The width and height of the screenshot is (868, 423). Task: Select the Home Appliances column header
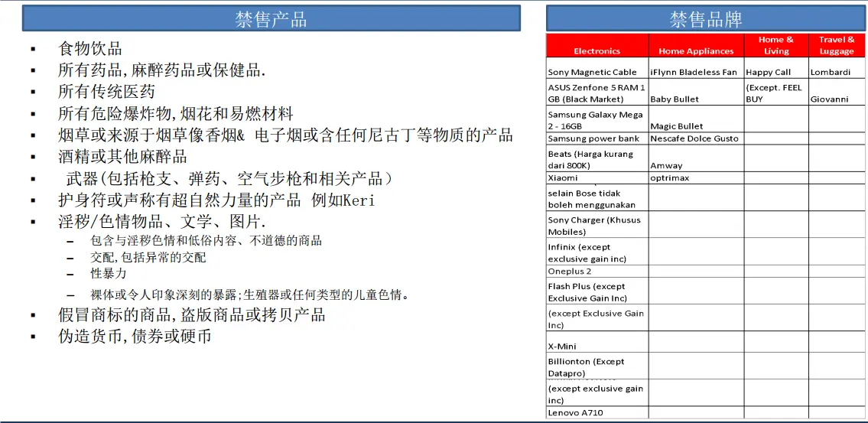pos(696,51)
